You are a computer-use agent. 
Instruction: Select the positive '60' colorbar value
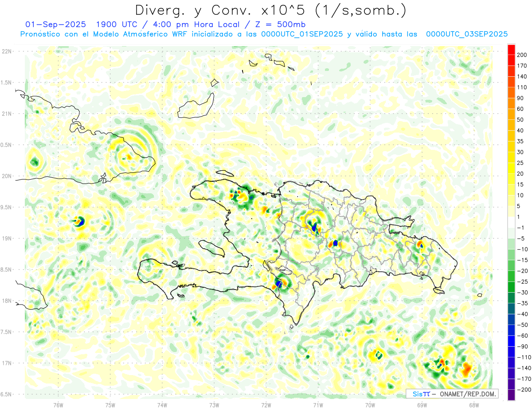521,109
